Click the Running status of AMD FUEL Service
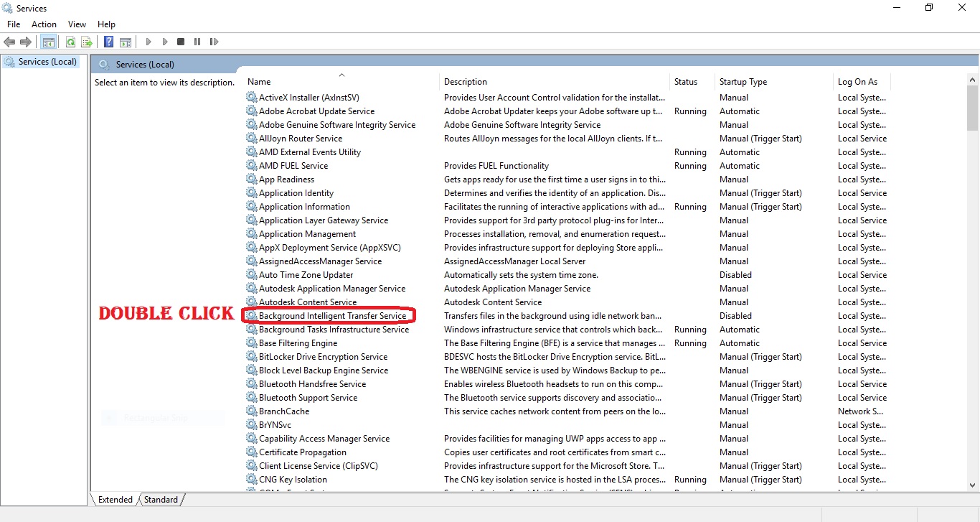 click(x=690, y=165)
